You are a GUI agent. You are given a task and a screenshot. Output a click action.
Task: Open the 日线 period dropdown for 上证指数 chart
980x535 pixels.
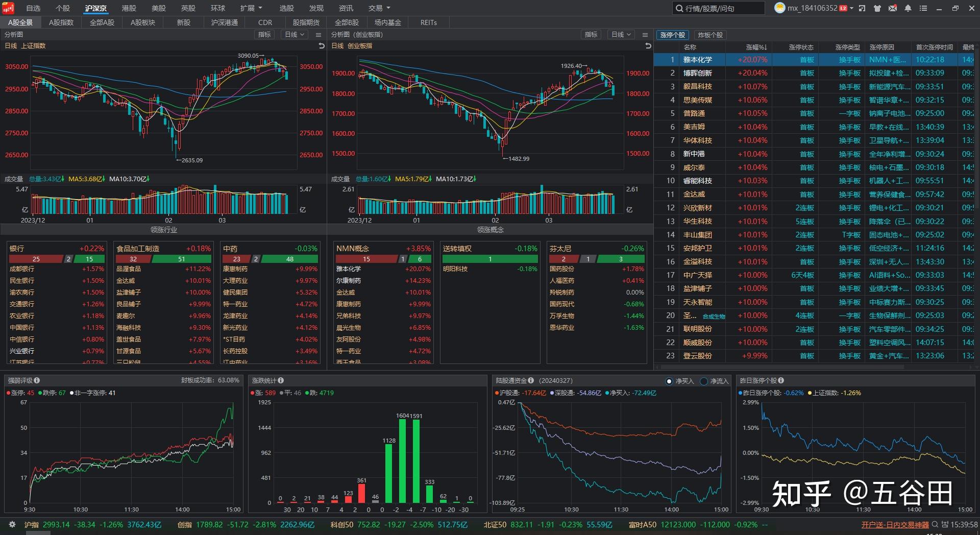tap(295, 35)
